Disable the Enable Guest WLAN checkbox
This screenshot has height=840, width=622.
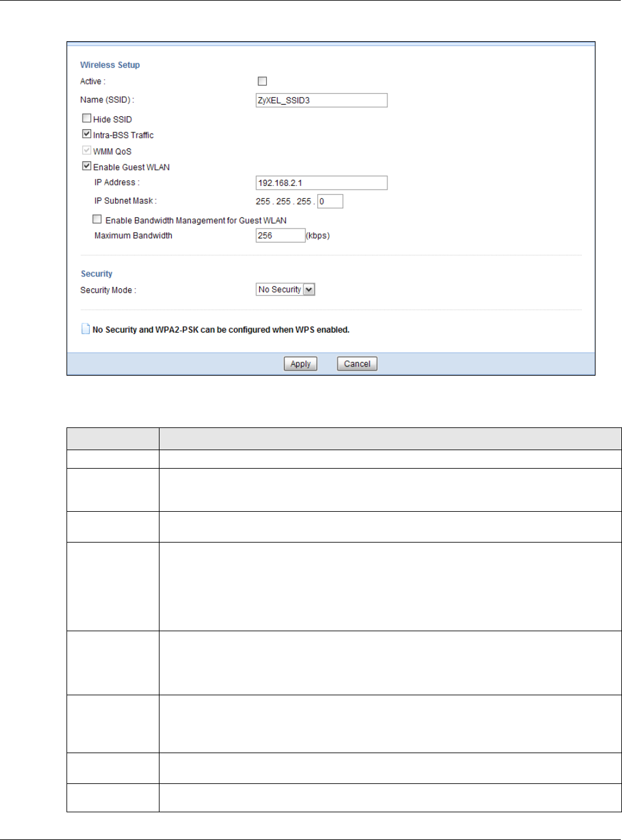pyautogui.click(x=87, y=166)
